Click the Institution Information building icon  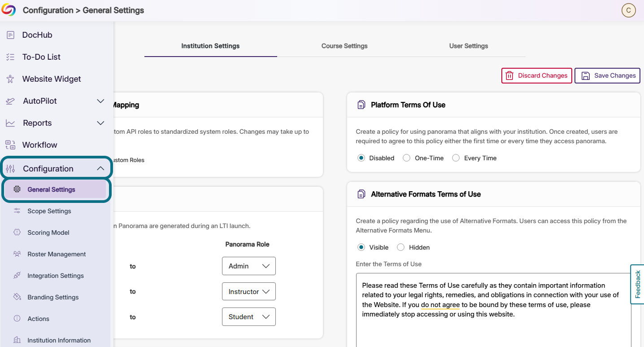pos(17,340)
